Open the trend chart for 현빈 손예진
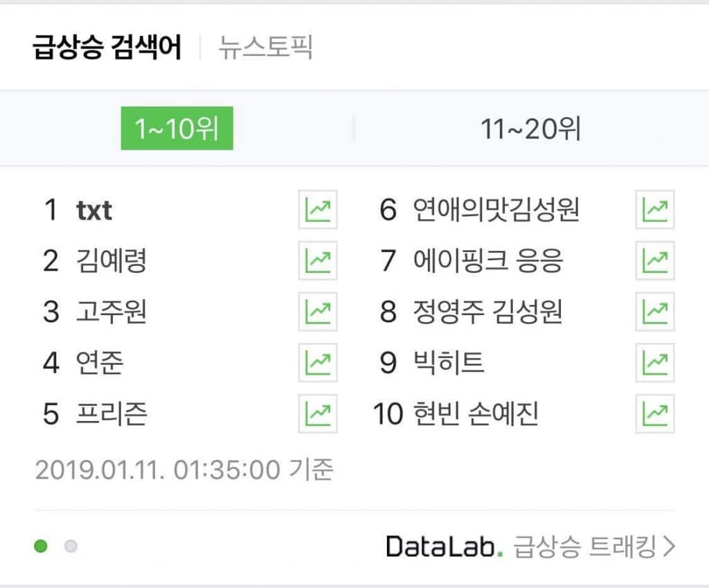This screenshot has height=588, width=709. coord(655,413)
